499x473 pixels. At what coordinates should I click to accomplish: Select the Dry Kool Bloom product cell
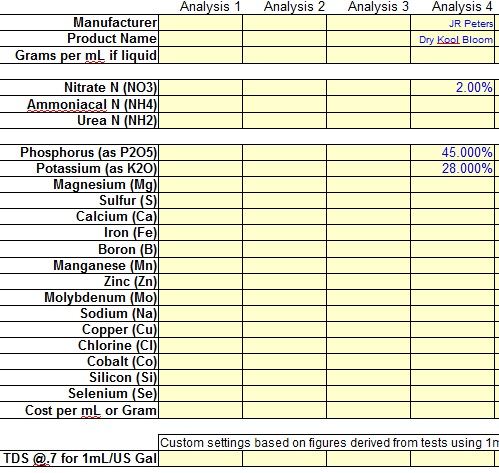click(452, 39)
